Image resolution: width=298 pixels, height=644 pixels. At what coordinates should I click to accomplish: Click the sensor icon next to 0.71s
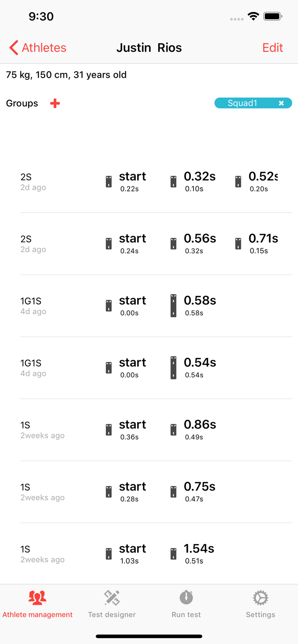238,243
